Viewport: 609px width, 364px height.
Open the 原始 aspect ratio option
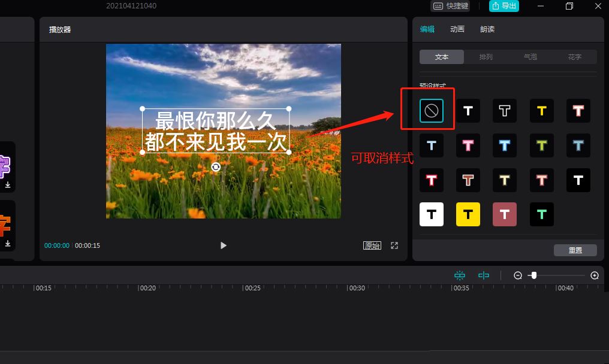(x=372, y=245)
